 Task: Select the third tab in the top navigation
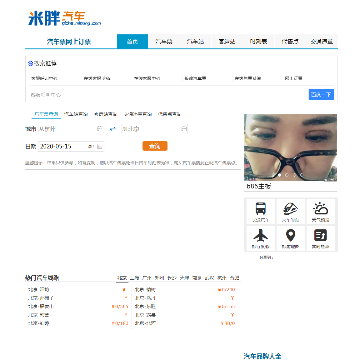tap(195, 41)
